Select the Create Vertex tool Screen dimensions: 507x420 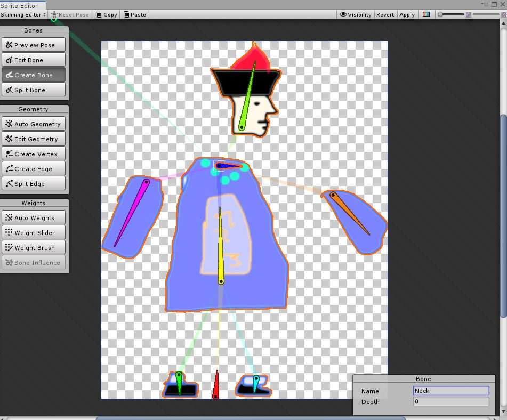[x=33, y=154]
